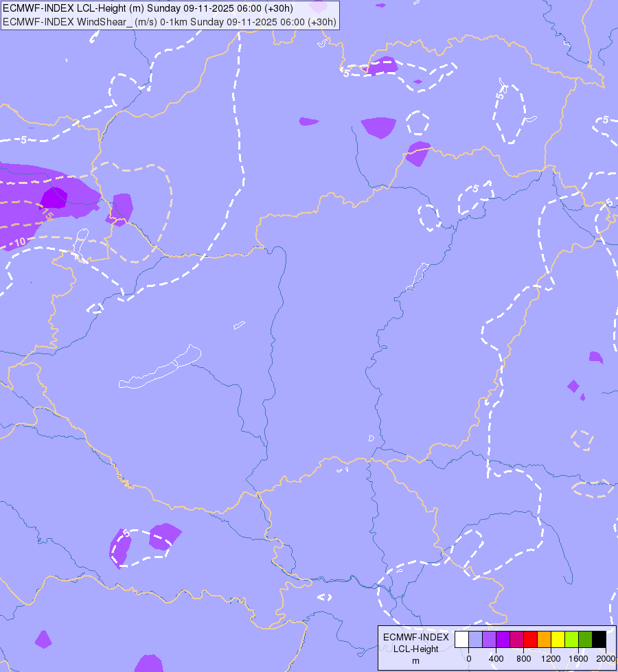
Task: Click the white swatch in the LCL-Height legend
Action: 461,639
